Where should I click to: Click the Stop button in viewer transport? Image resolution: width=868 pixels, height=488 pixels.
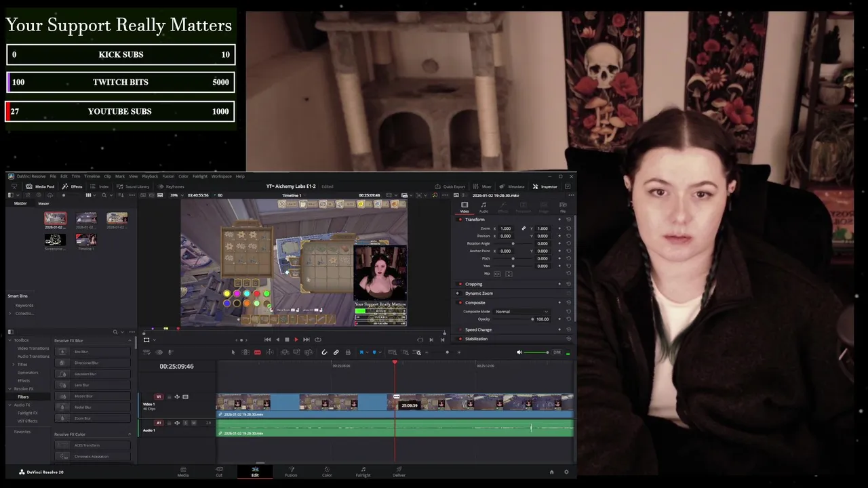click(287, 340)
